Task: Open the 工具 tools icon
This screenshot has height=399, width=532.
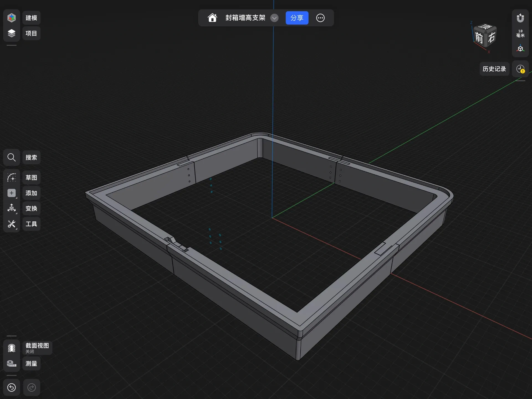Action: [11, 224]
